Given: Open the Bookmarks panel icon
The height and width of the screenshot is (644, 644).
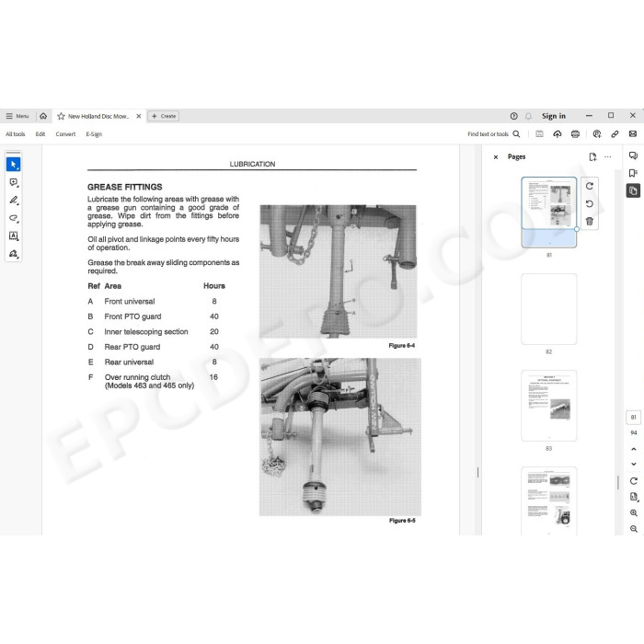Looking at the screenshot, I should (x=633, y=173).
